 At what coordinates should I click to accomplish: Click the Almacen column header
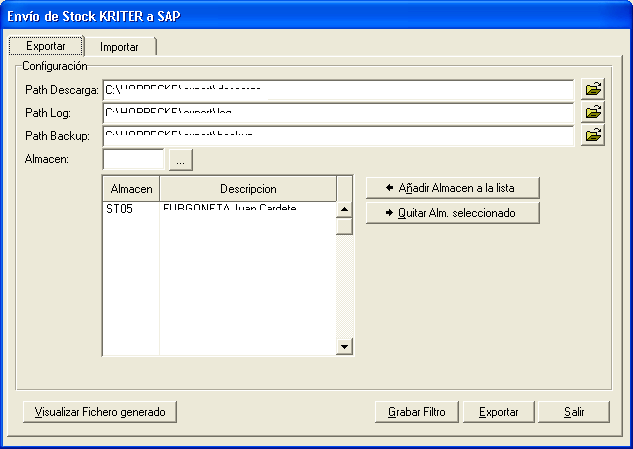131,189
